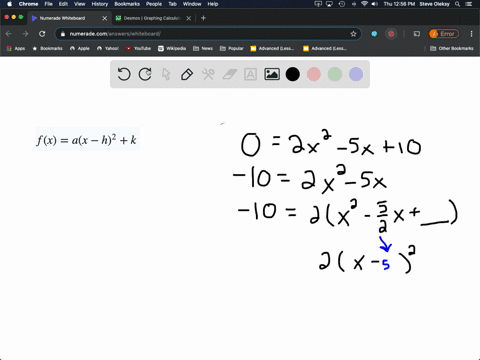This screenshot has width=480, height=360.
Task: Open the Chrome application menu
Action: coord(28,4)
